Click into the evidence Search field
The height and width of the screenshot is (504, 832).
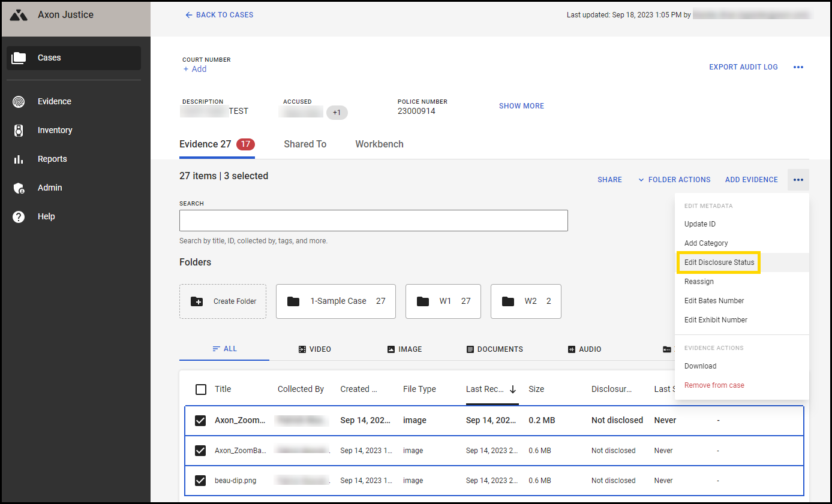[x=373, y=221]
